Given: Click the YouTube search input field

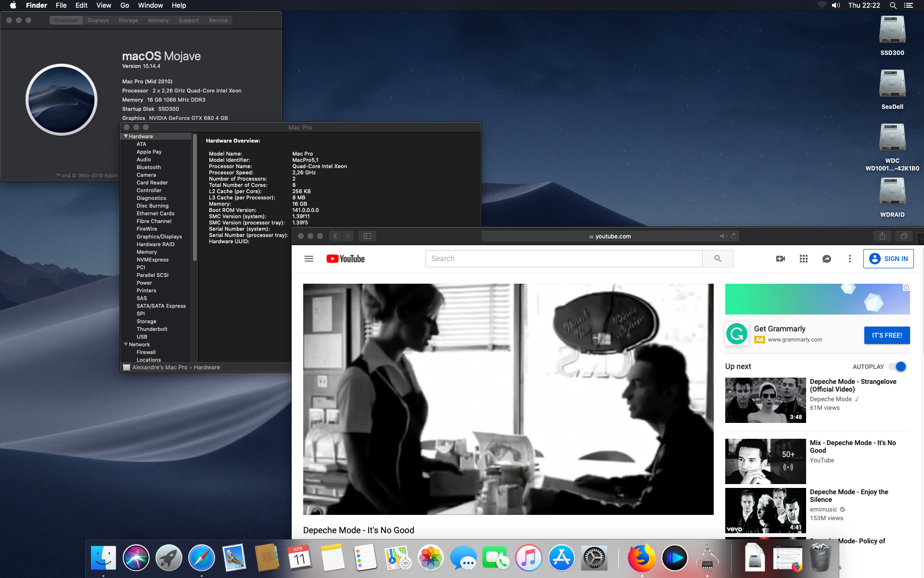Looking at the screenshot, I should pyautogui.click(x=564, y=259).
